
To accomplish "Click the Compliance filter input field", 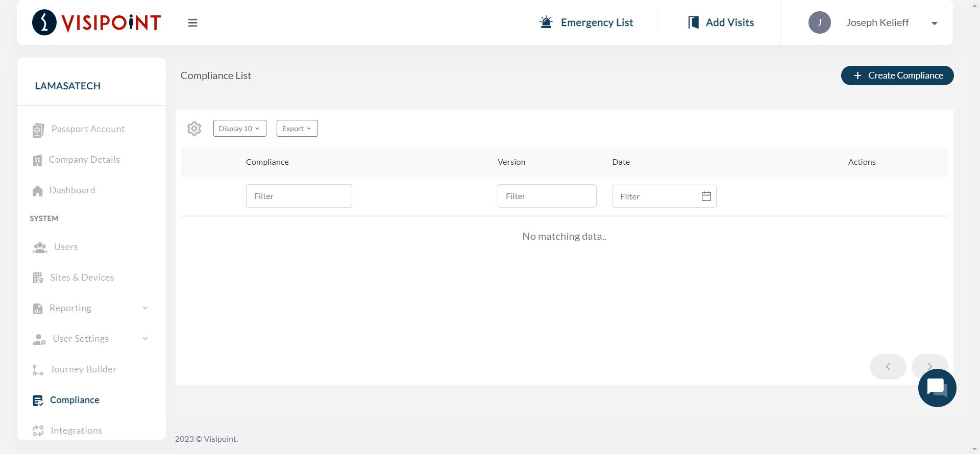I will click(x=299, y=196).
